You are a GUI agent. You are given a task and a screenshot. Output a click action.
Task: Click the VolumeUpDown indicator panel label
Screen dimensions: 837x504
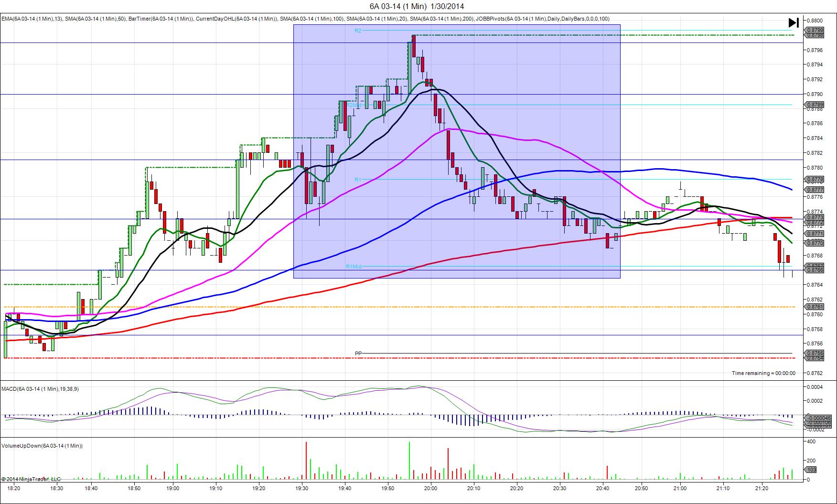(x=42, y=446)
